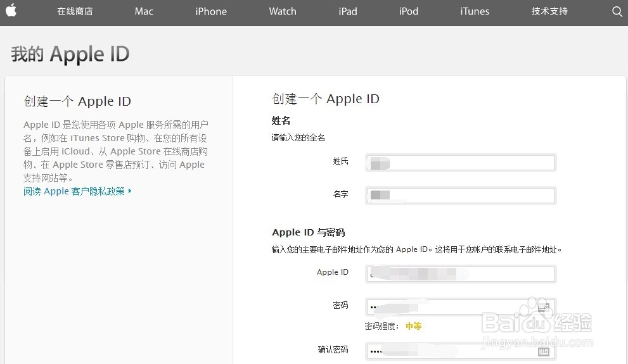Open the Mac navigation item
This screenshot has width=628, height=364.
(144, 11)
